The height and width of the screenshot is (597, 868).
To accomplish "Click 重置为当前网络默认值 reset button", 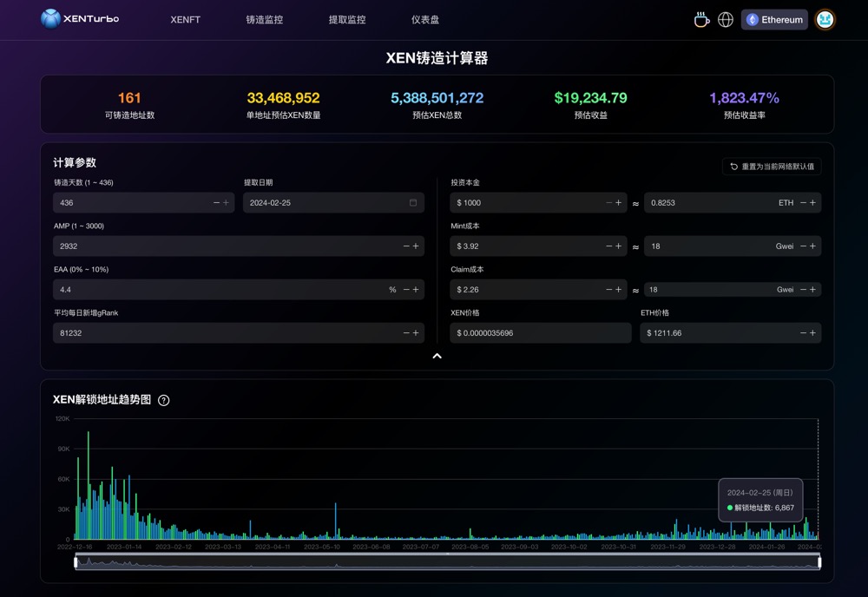I will (x=772, y=166).
